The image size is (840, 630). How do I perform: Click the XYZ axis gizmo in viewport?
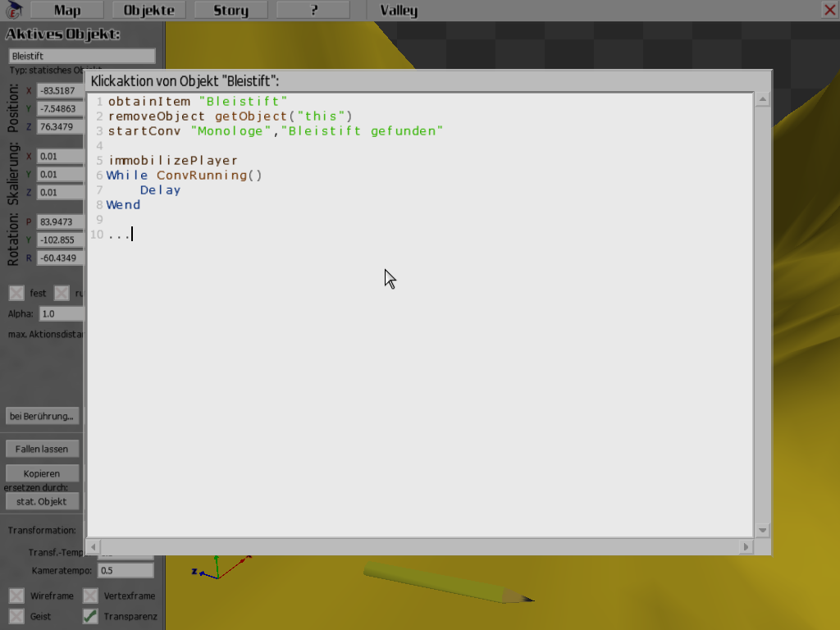click(x=217, y=569)
